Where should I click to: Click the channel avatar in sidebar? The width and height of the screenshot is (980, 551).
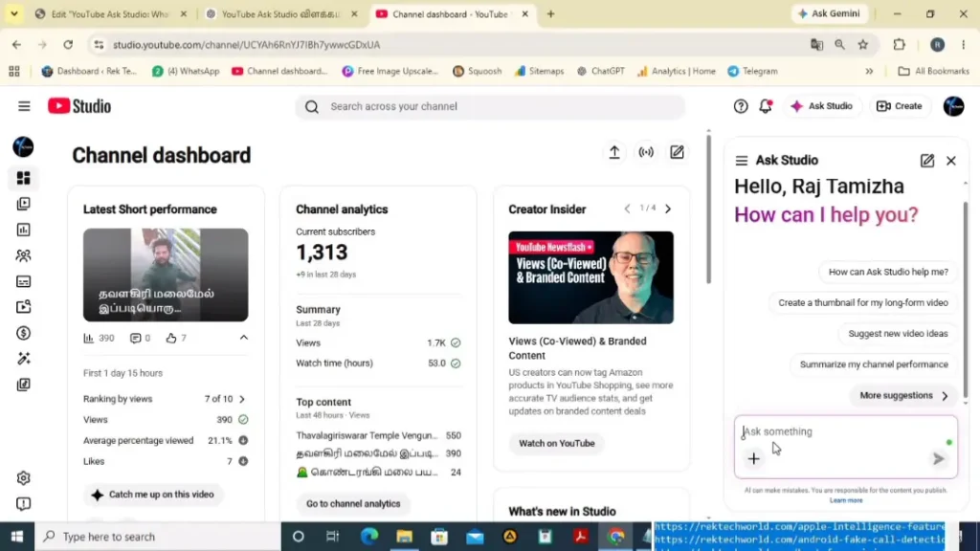(23, 146)
